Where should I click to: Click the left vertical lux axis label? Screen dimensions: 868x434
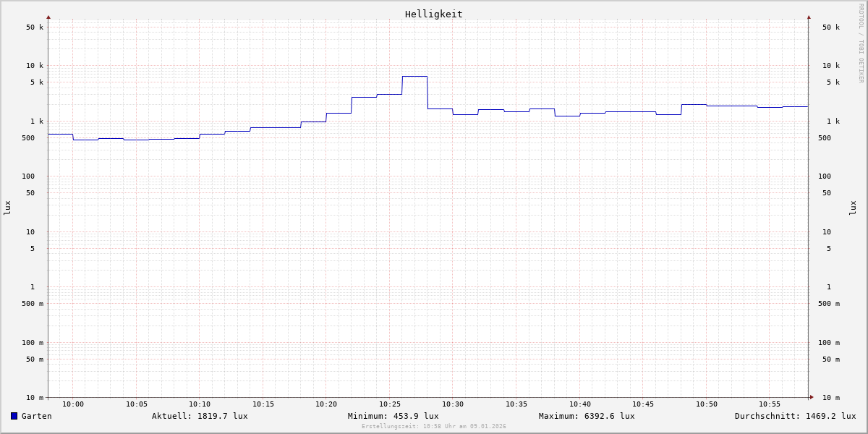(7, 208)
